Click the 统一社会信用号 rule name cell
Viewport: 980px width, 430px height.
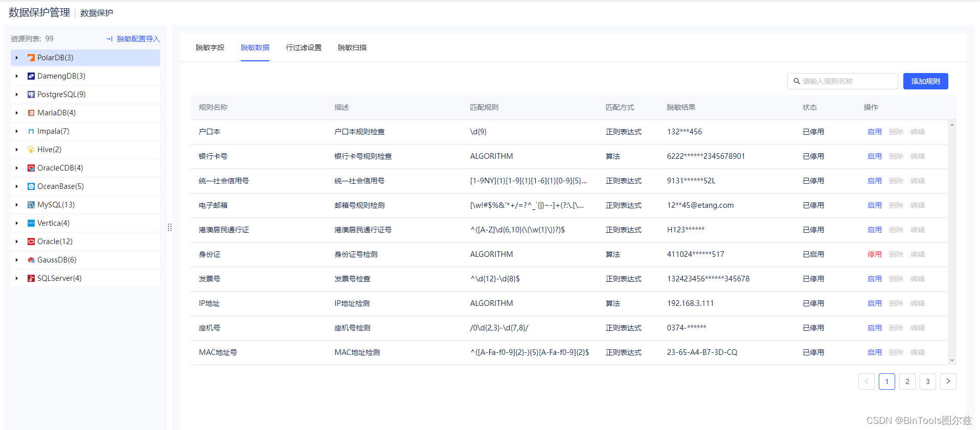pyautogui.click(x=224, y=181)
